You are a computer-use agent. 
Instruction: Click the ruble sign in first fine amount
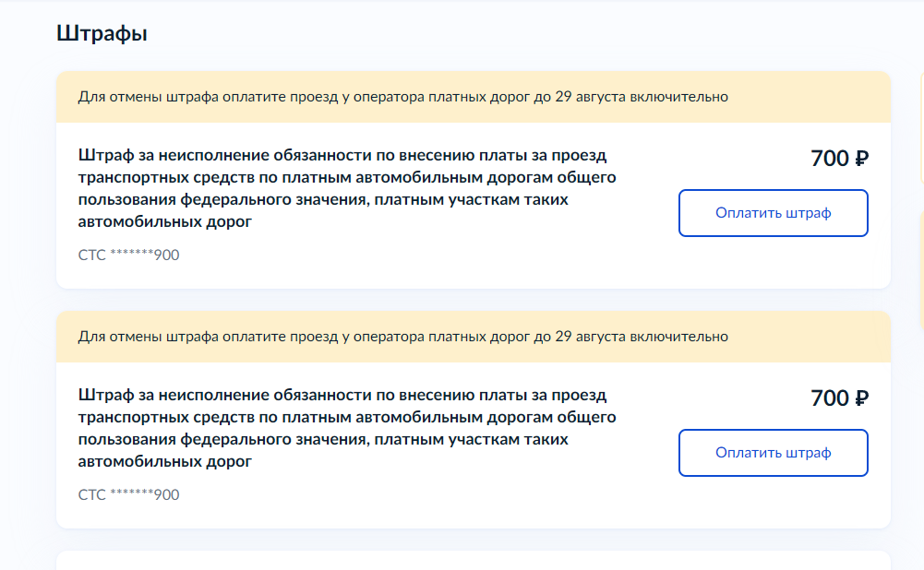[861, 159]
